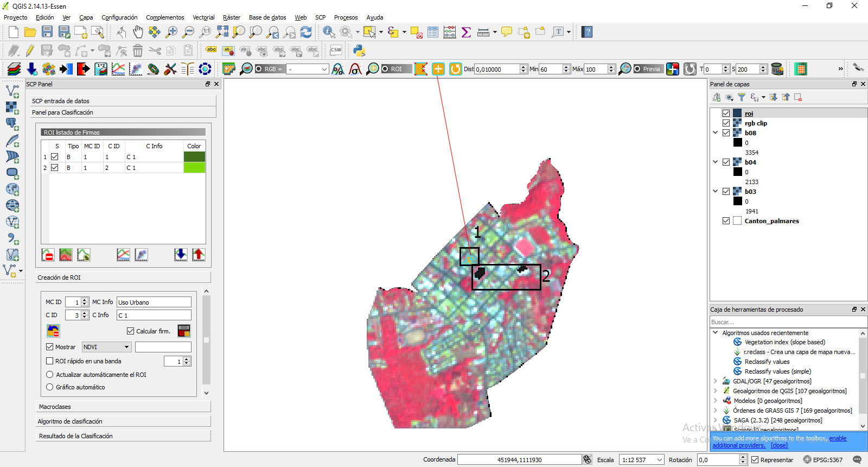
Task: Open the Vectorial menu
Action: [x=204, y=17]
